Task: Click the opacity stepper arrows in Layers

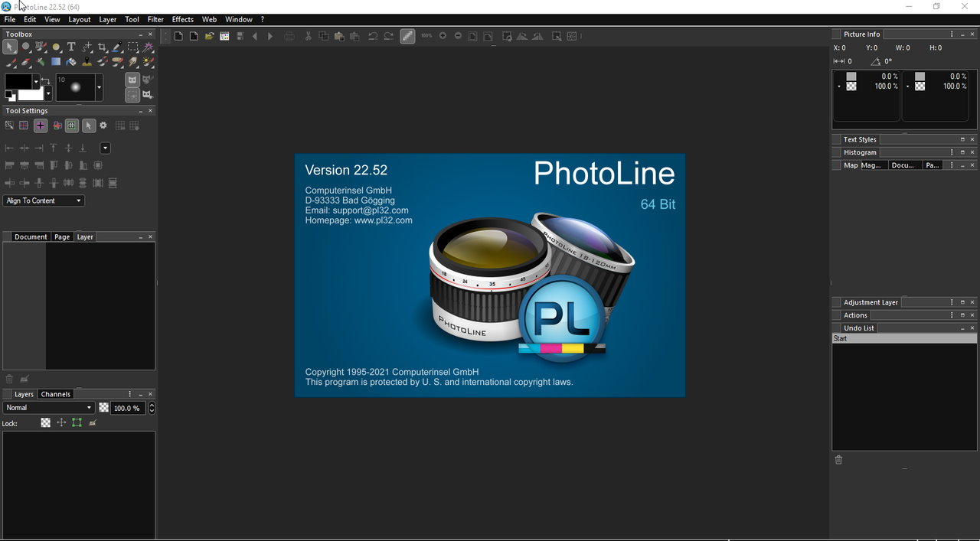Action: point(152,408)
